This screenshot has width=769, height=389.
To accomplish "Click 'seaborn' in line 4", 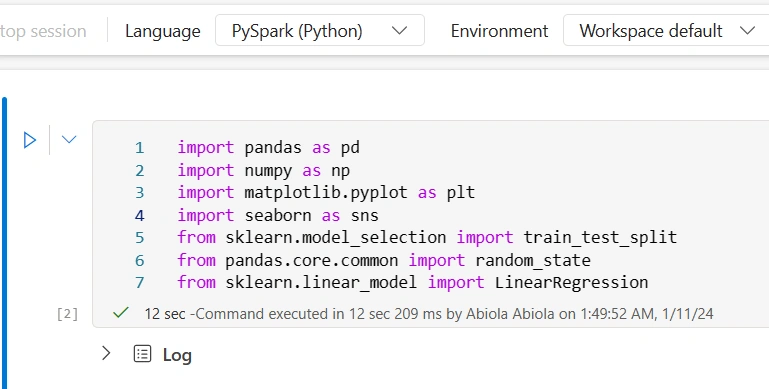I will click(278, 215).
